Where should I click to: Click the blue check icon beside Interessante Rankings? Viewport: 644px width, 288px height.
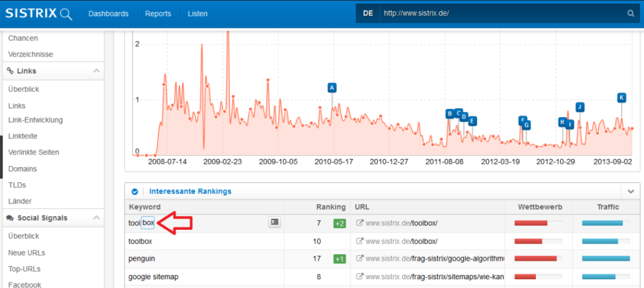click(134, 192)
